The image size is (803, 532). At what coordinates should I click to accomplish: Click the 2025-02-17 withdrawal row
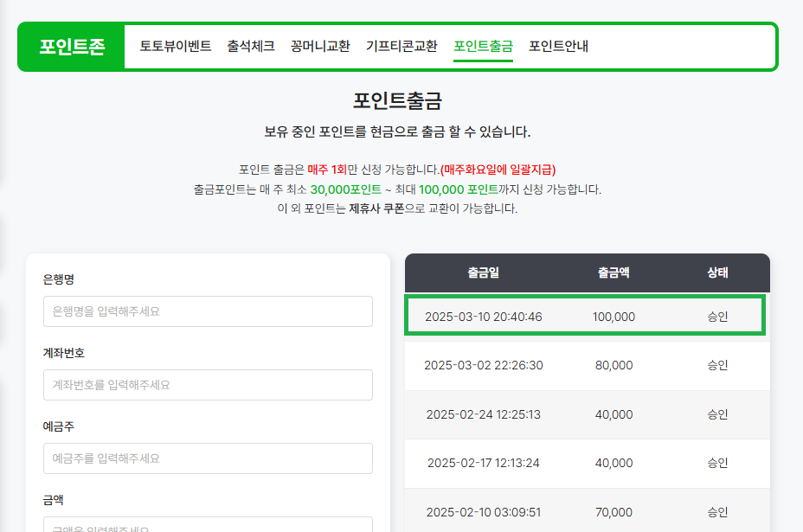[x=587, y=463]
